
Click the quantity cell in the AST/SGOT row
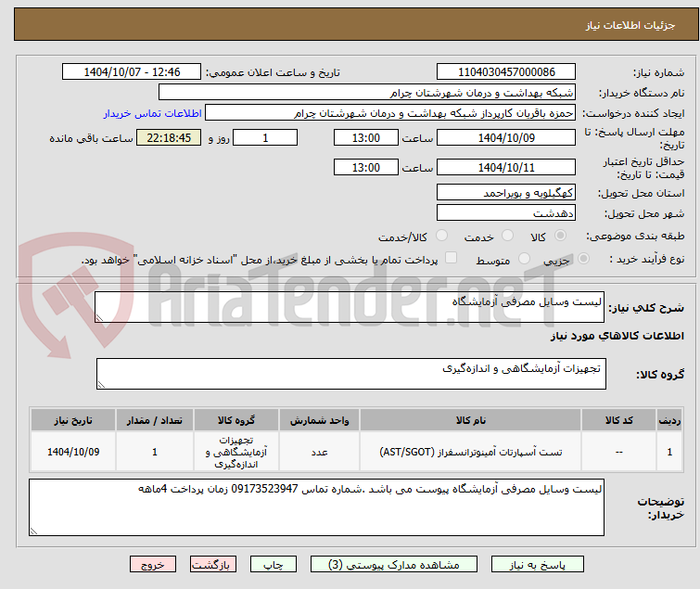[155, 452]
